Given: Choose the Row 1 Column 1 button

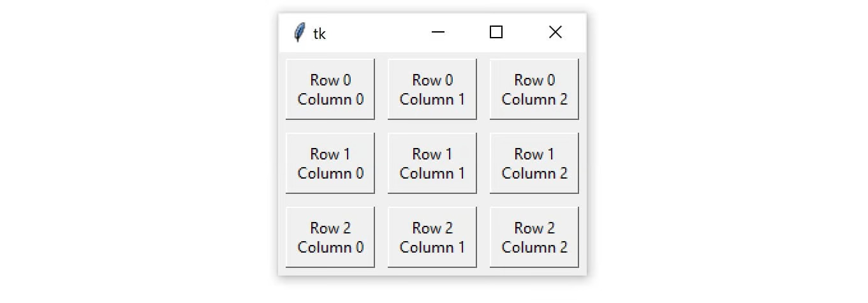Looking at the screenshot, I should tap(432, 163).
